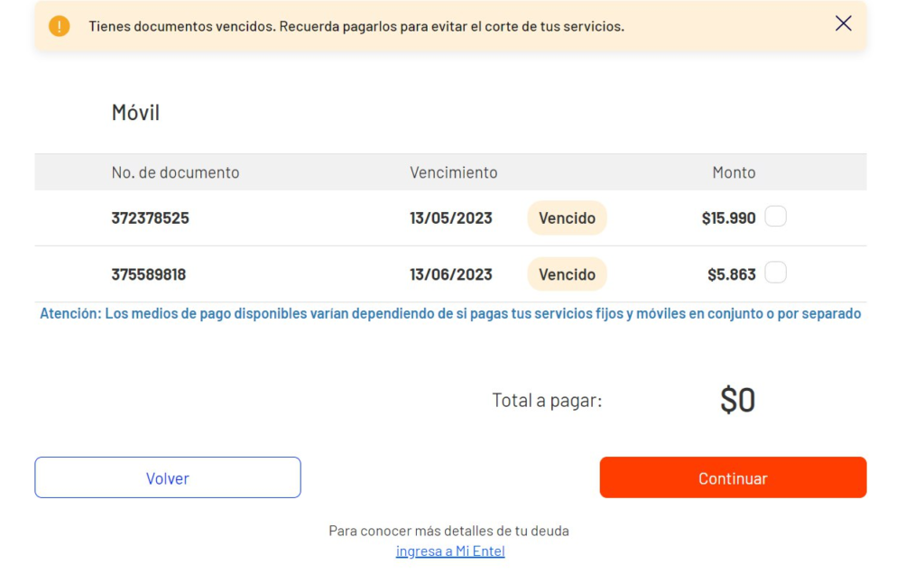Click the No. de documento column header

176,172
